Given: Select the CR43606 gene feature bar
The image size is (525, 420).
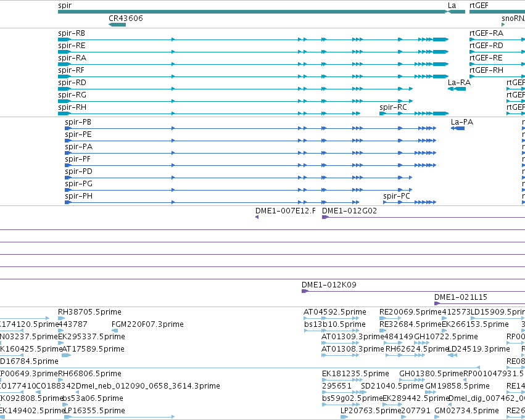Looking at the screenshot, I should pyautogui.click(x=117, y=25).
